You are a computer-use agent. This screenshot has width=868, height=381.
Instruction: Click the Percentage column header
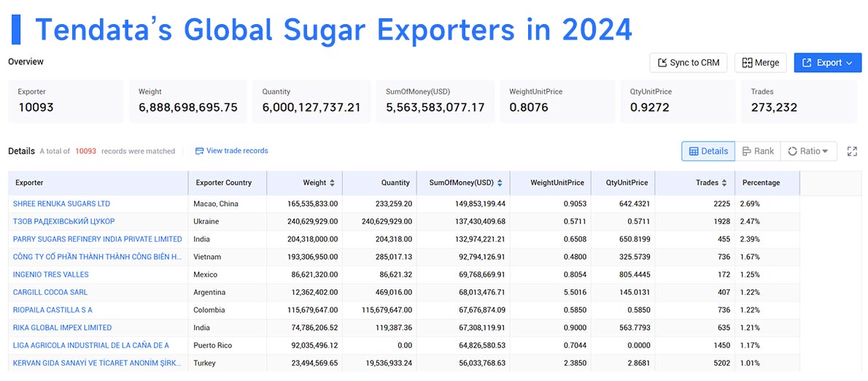click(x=767, y=182)
